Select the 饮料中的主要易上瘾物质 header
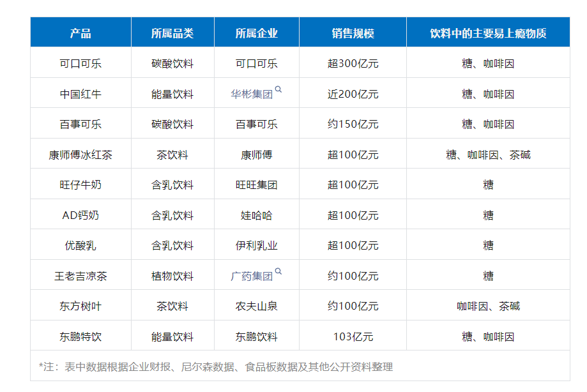Viewport: 587px width, 392px height. tap(488, 33)
